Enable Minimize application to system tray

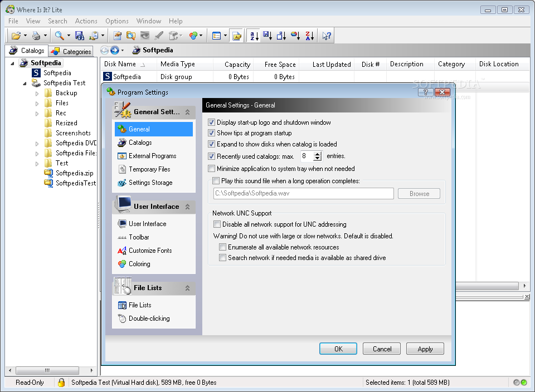[212, 168]
